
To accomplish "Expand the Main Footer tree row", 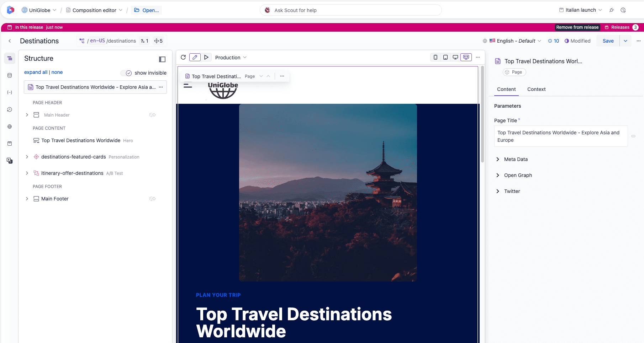I will pyautogui.click(x=27, y=199).
